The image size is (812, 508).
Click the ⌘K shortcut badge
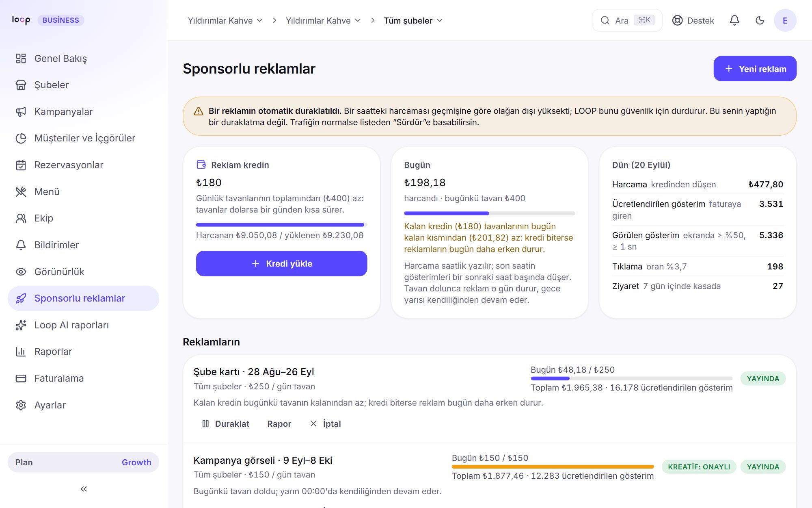(644, 20)
